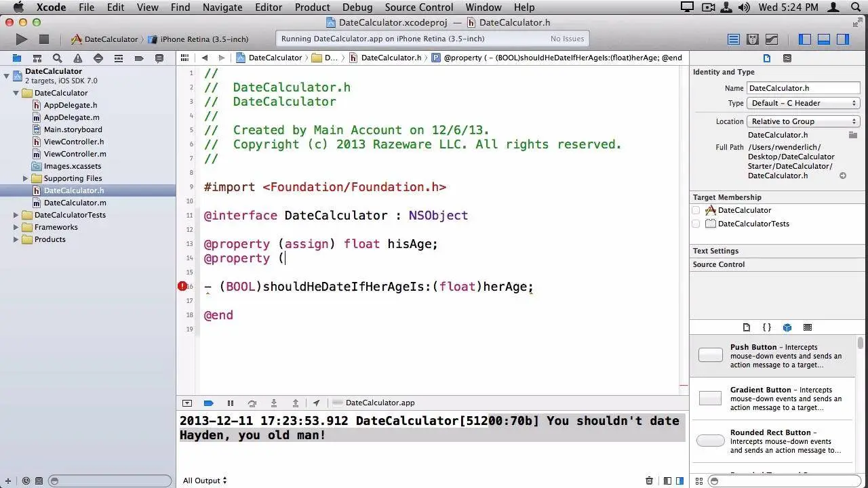
Task: Open the related items grid menu
Action: pos(184,58)
